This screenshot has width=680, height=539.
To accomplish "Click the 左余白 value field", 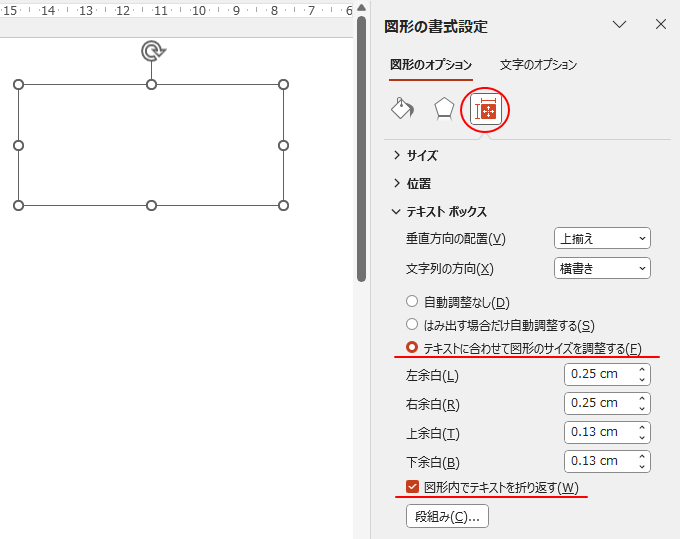I will pyautogui.click(x=600, y=374).
